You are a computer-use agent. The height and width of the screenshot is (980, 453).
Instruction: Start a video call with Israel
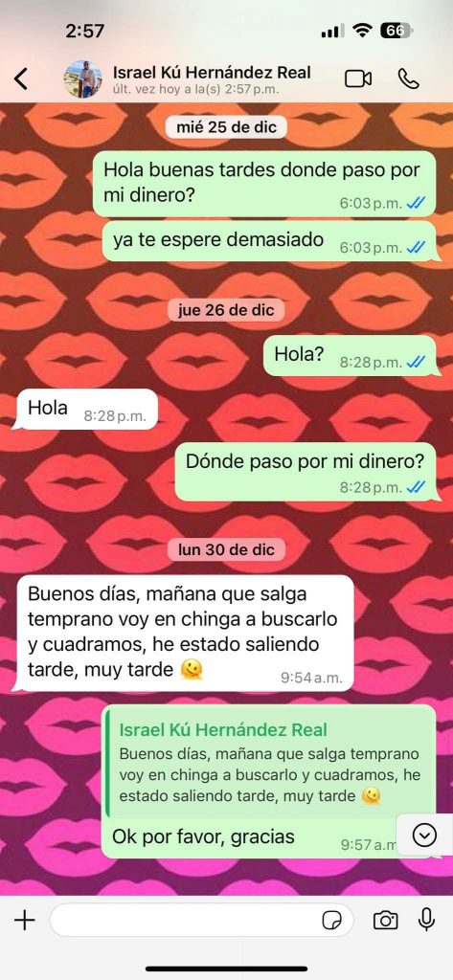point(358,78)
